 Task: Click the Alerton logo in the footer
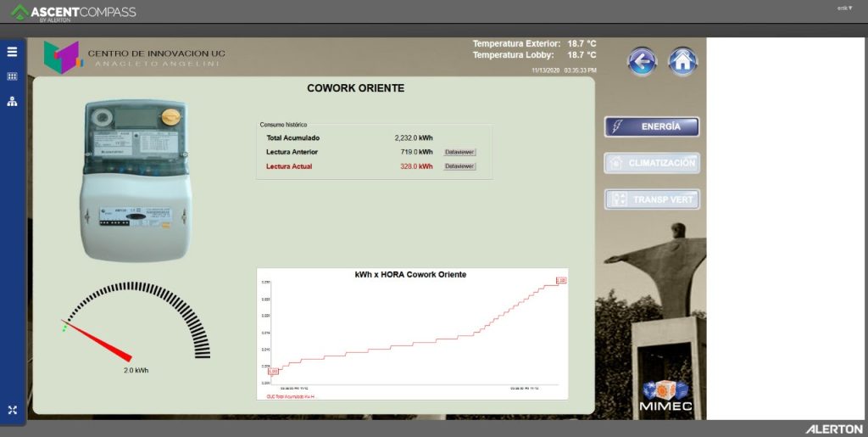pos(833,429)
